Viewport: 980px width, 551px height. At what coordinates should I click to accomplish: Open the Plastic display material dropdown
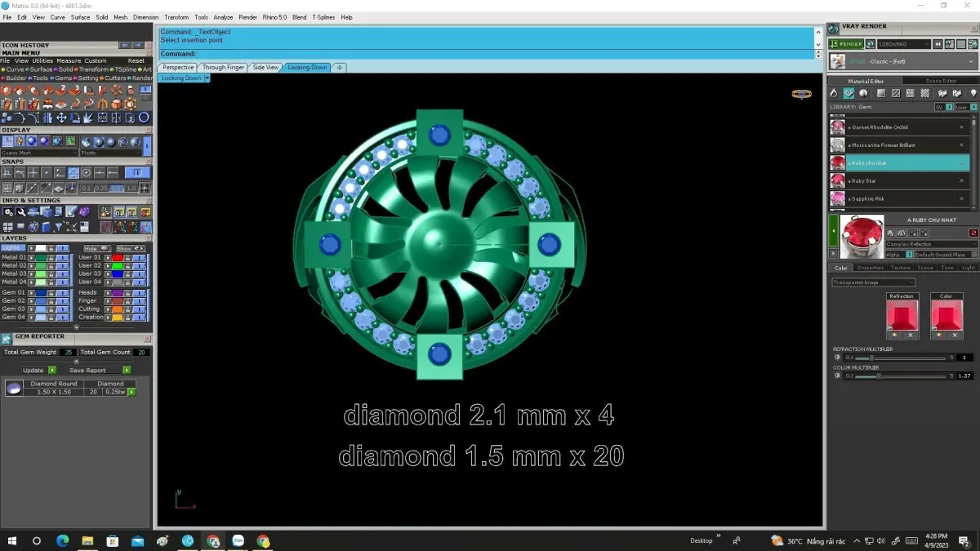(x=111, y=153)
